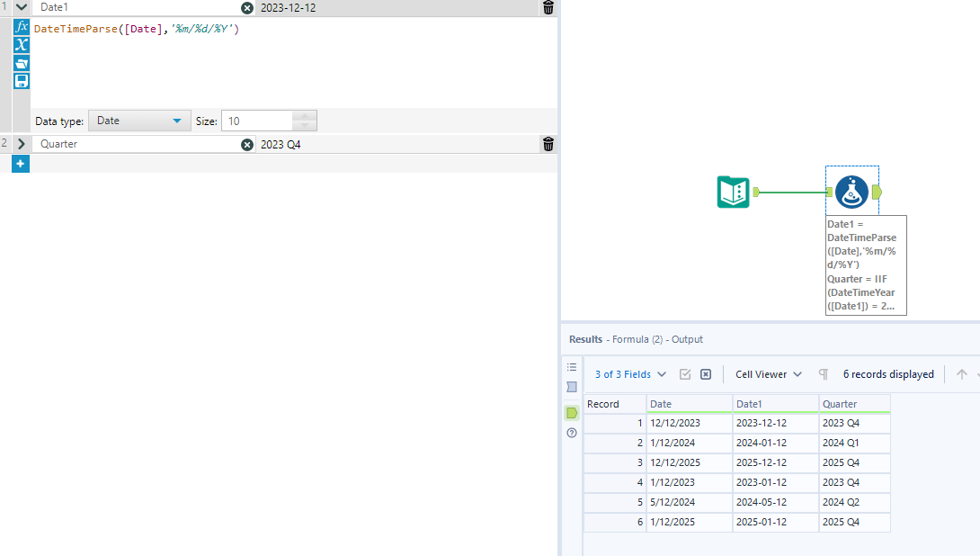Screen dimensions: 980x556
Task: Open help from the question mark icon
Action: click(571, 433)
